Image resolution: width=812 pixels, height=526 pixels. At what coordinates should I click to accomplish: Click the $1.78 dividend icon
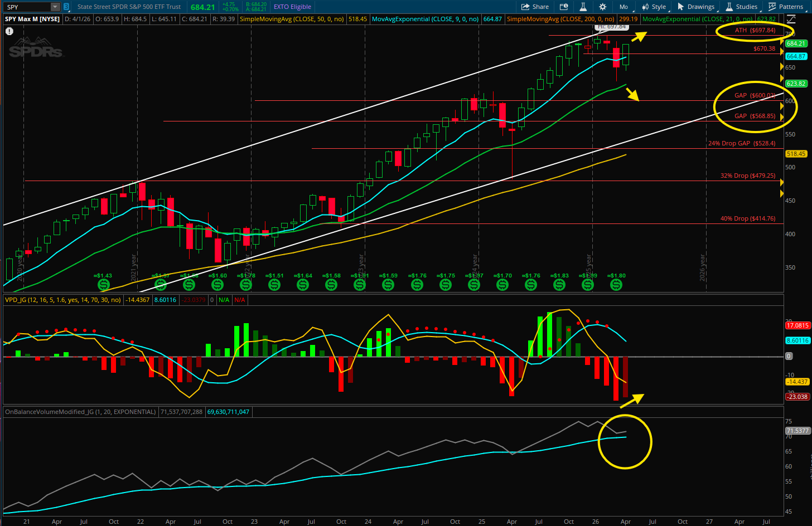[245, 285]
